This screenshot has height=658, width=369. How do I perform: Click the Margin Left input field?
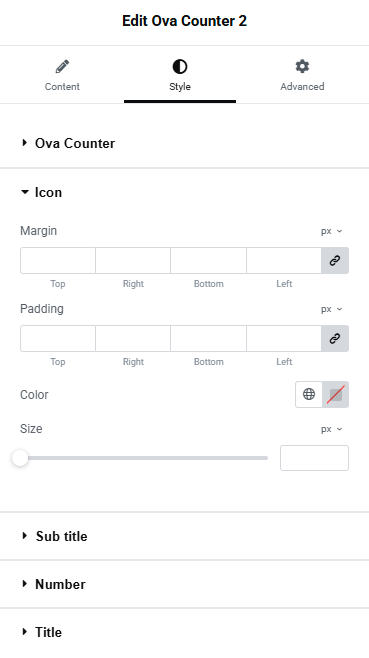(284, 261)
